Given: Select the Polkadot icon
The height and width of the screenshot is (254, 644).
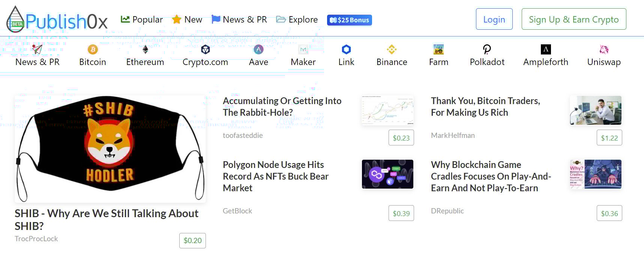Looking at the screenshot, I should (x=487, y=49).
